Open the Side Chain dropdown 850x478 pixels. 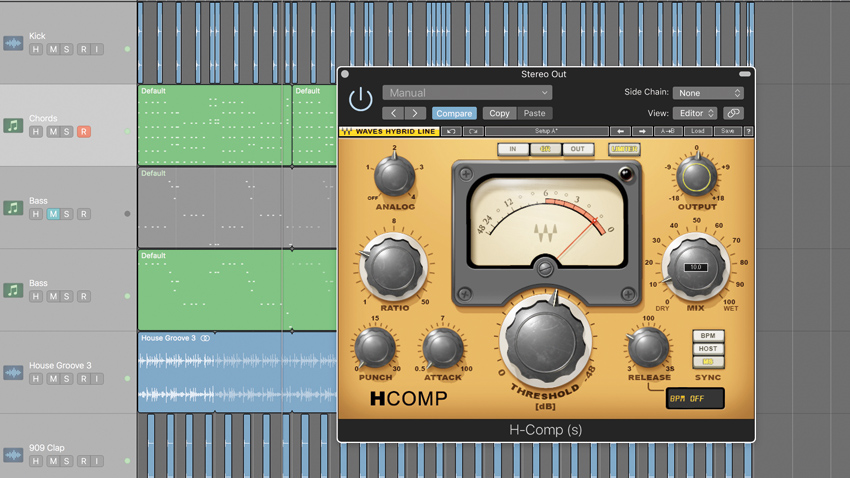(x=708, y=93)
